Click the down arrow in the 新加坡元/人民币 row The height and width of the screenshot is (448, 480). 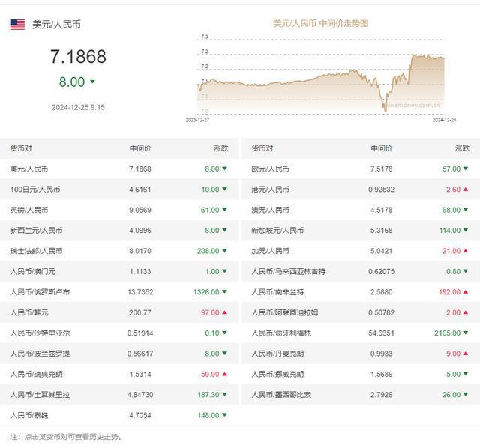(x=465, y=230)
